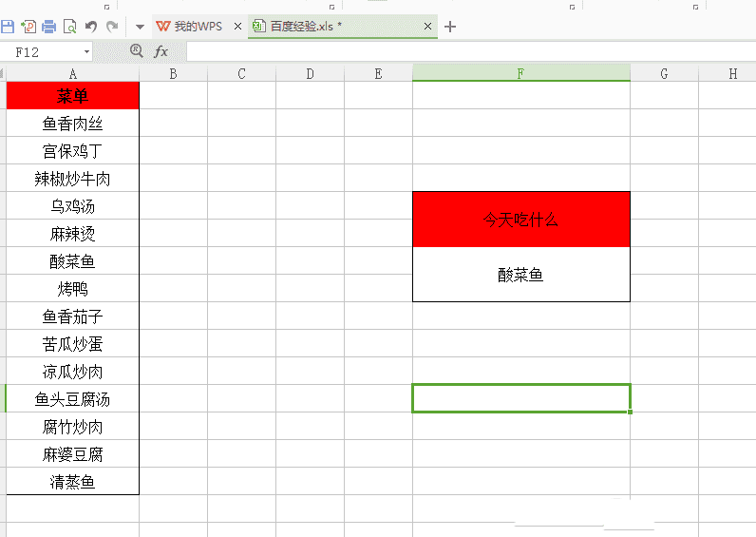Select column E header

379,74
